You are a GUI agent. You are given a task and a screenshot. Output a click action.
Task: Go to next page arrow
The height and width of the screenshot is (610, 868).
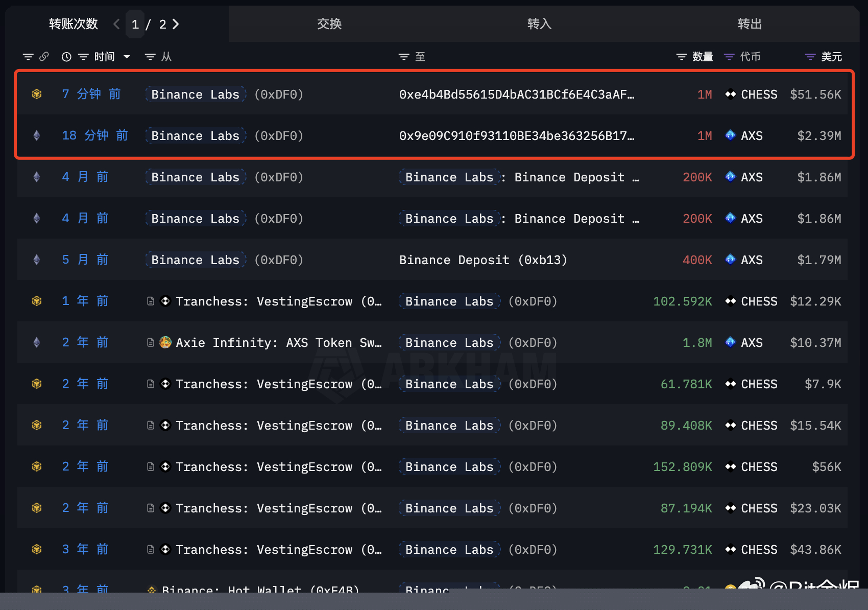pos(176,24)
